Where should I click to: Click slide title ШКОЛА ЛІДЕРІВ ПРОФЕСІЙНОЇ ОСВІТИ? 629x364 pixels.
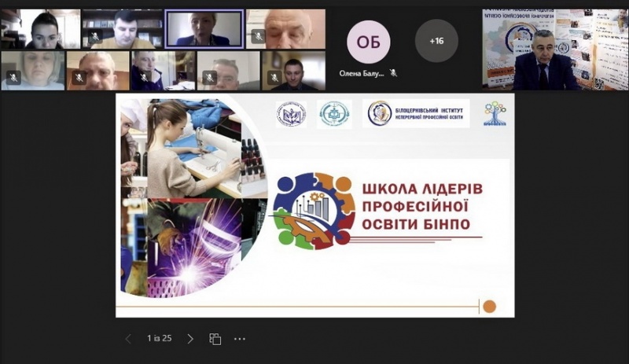pos(422,206)
